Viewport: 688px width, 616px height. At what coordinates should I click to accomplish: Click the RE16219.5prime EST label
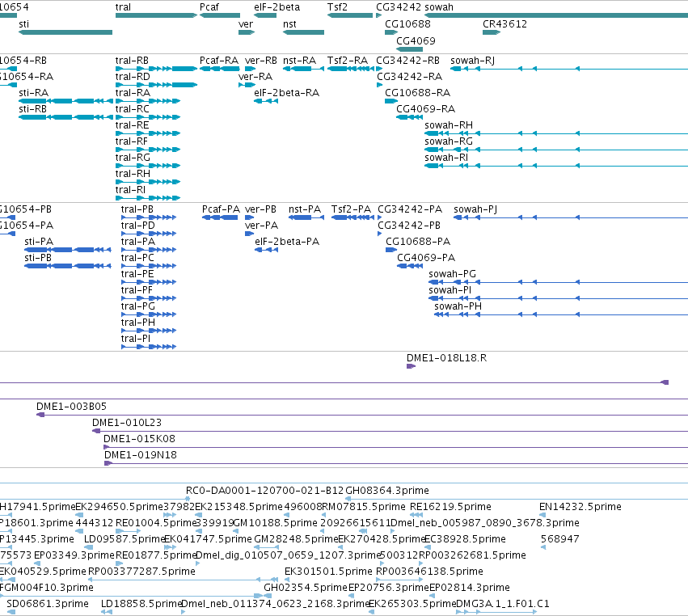(x=450, y=506)
